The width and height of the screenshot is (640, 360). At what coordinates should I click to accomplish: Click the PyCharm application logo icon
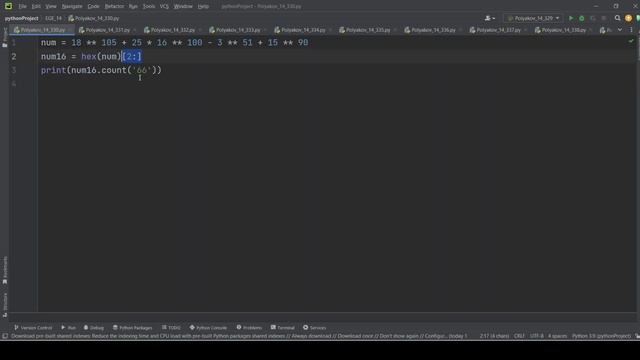click(8, 6)
